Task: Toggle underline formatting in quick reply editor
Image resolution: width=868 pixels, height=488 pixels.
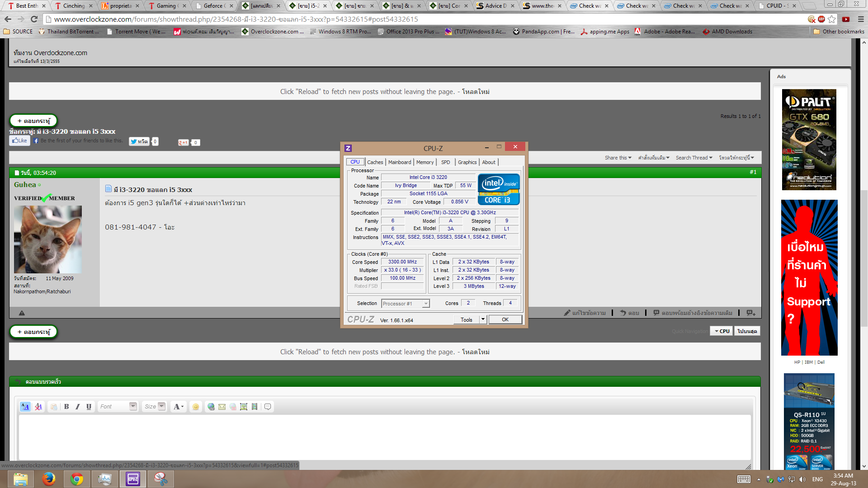Action: [89, 407]
